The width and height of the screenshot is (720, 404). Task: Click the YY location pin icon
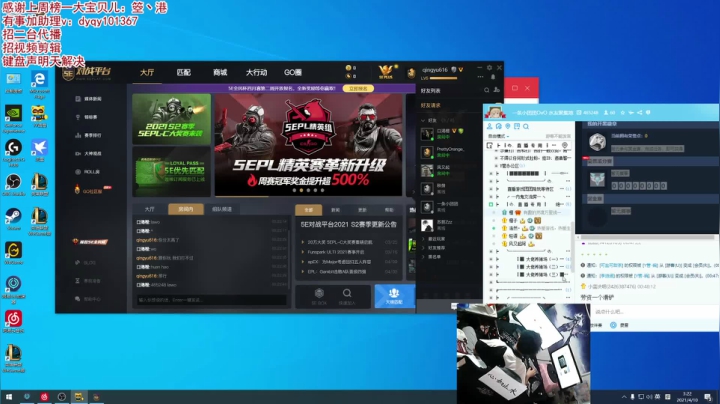pos(507,126)
